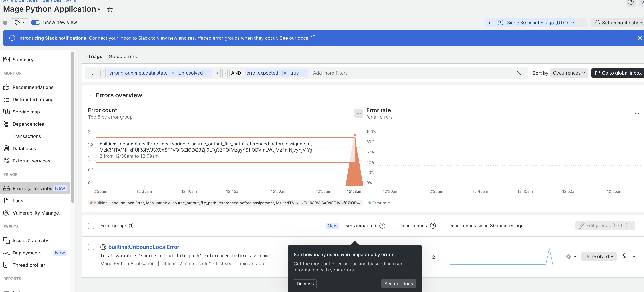Go to previous time range arrow

[x=490, y=23]
